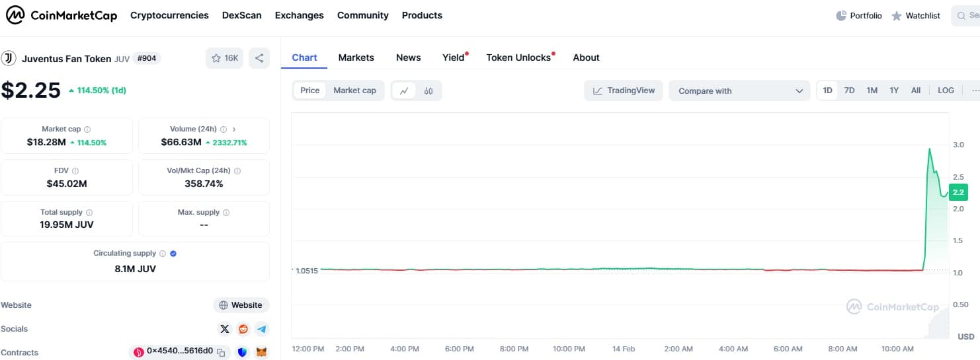Click the Chiliz chain contract logo
Viewport: 980px width, 360px height.
click(139, 352)
